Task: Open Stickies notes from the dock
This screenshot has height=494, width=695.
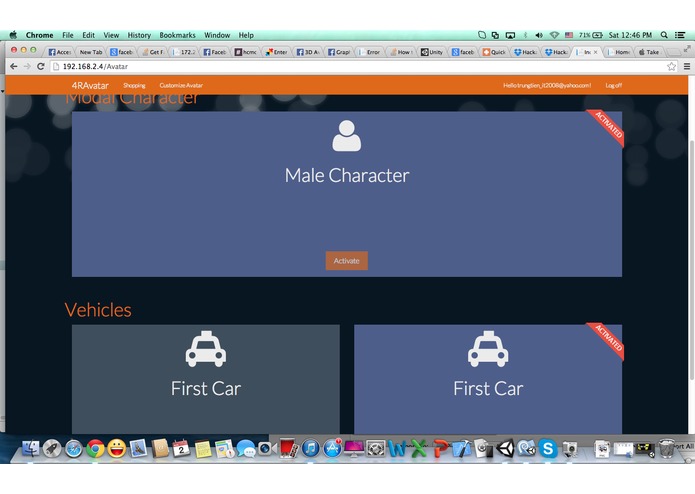Action: [203, 448]
